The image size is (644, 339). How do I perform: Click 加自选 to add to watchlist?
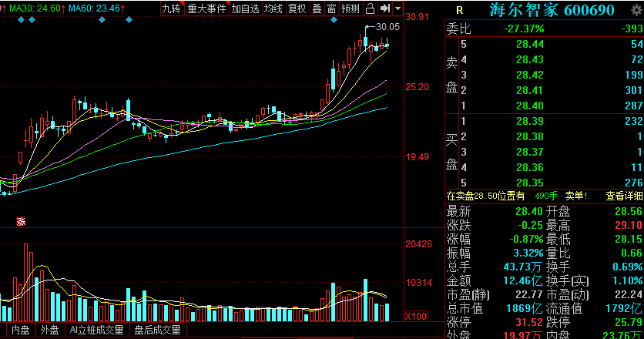(246, 8)
